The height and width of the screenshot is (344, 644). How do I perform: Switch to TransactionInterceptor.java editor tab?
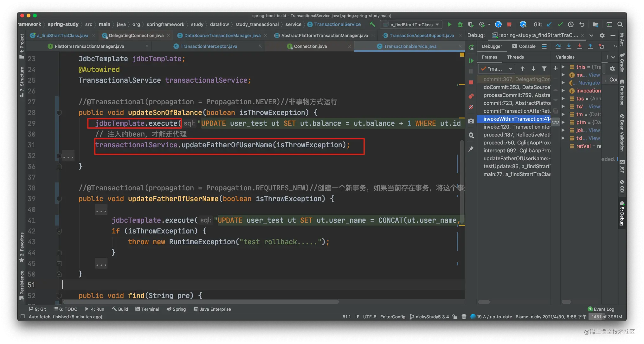tap(209, 46)
